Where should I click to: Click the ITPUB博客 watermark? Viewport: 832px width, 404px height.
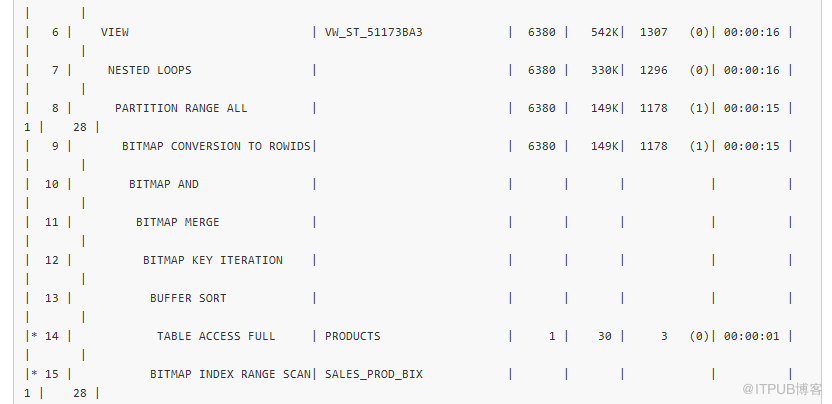coord(782,389)
